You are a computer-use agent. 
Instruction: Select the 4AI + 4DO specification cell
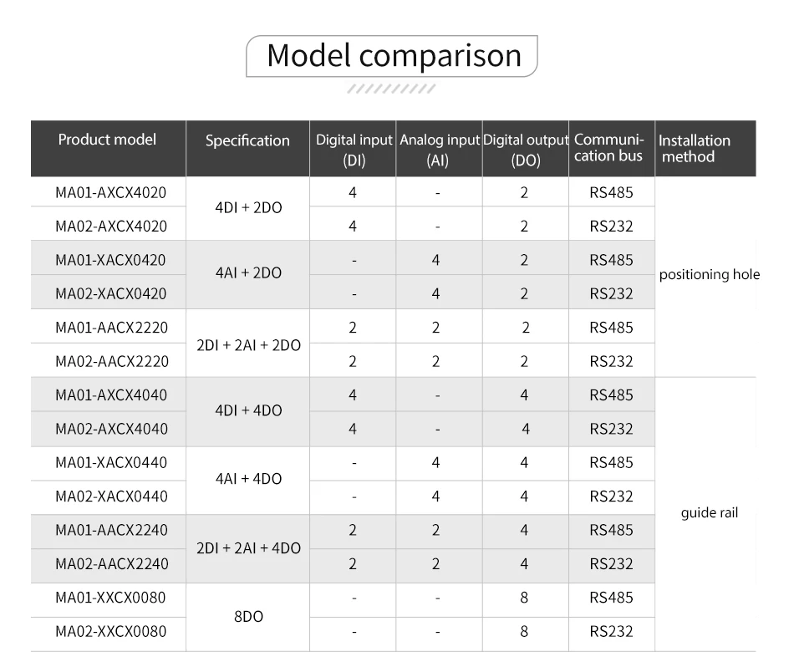pos(248,479)
